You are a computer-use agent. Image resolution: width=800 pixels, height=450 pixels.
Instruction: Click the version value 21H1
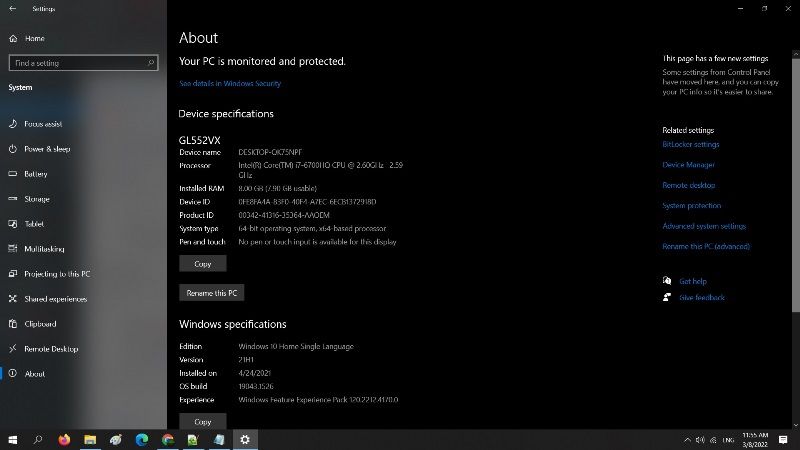coord(246,360)
